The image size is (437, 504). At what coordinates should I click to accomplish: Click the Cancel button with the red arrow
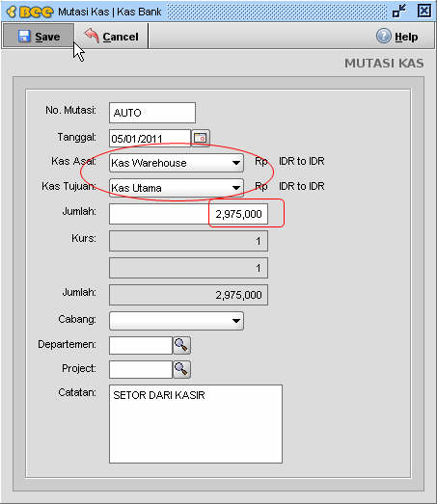point(111,36)
